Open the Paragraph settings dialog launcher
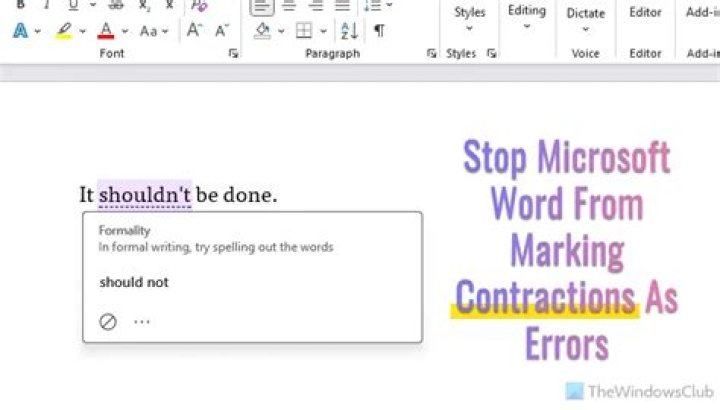 [431, 54]
